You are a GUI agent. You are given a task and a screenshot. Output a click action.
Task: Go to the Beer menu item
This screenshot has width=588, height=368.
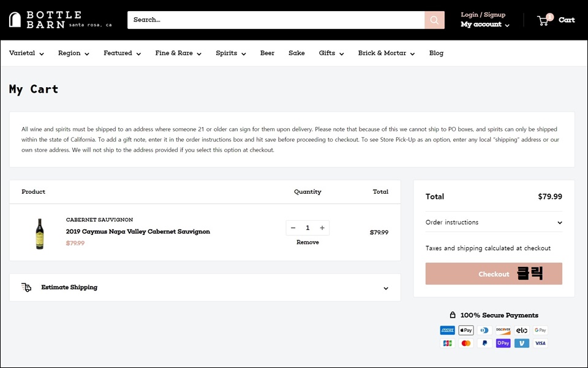point(268,53)
